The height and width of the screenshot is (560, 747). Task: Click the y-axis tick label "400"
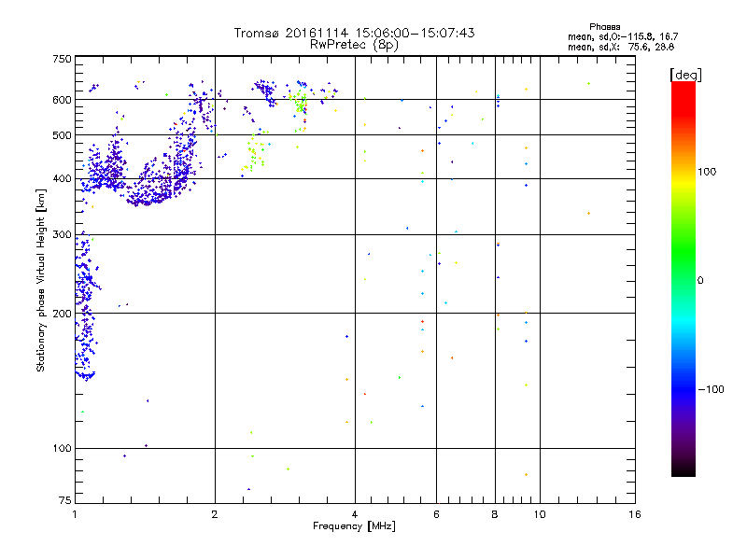click(x=62, y=178)
